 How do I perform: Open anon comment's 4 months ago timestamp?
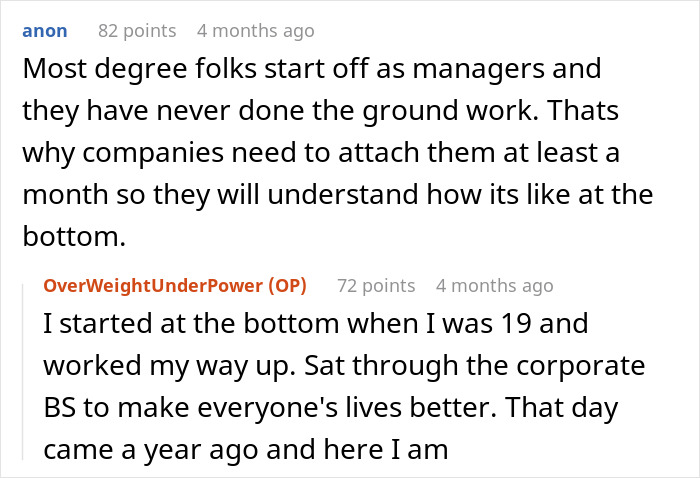255,31
